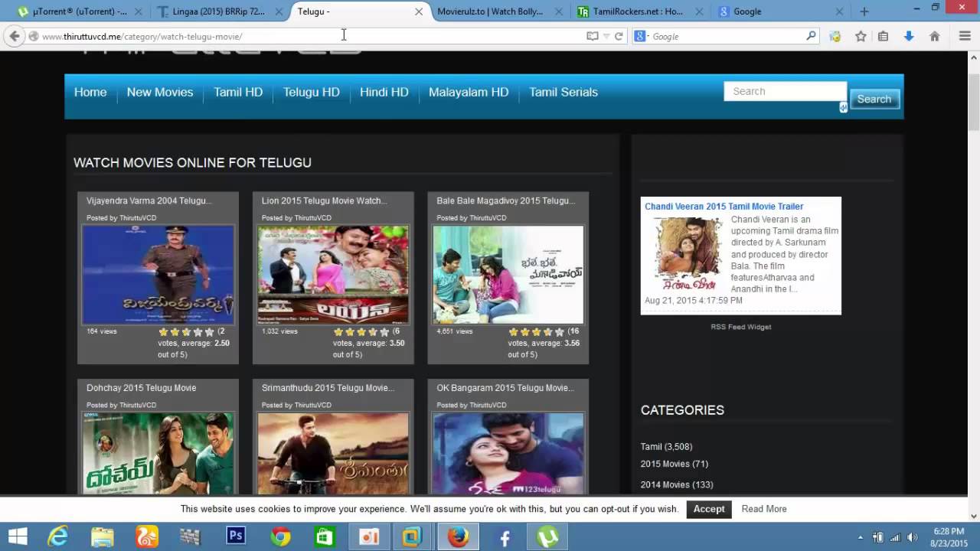Bookmark this page with the star icon
The image size is (980, 551).
(861, 36)
